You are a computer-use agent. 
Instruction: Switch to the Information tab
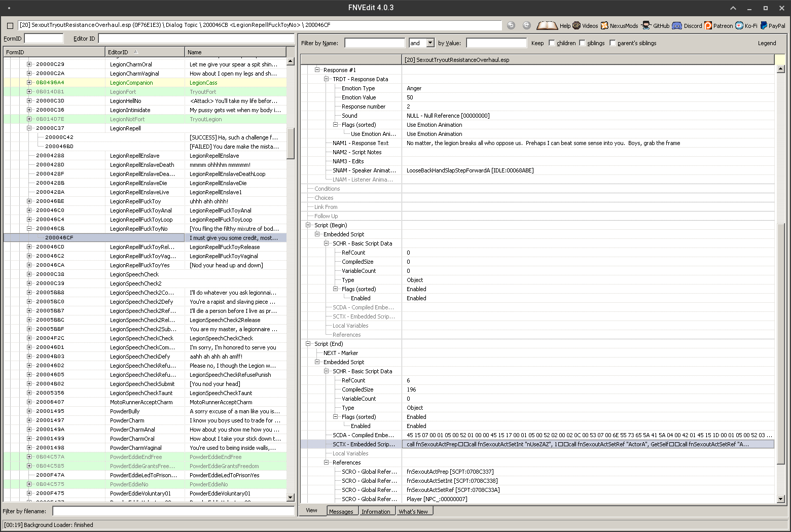[376, 511]
